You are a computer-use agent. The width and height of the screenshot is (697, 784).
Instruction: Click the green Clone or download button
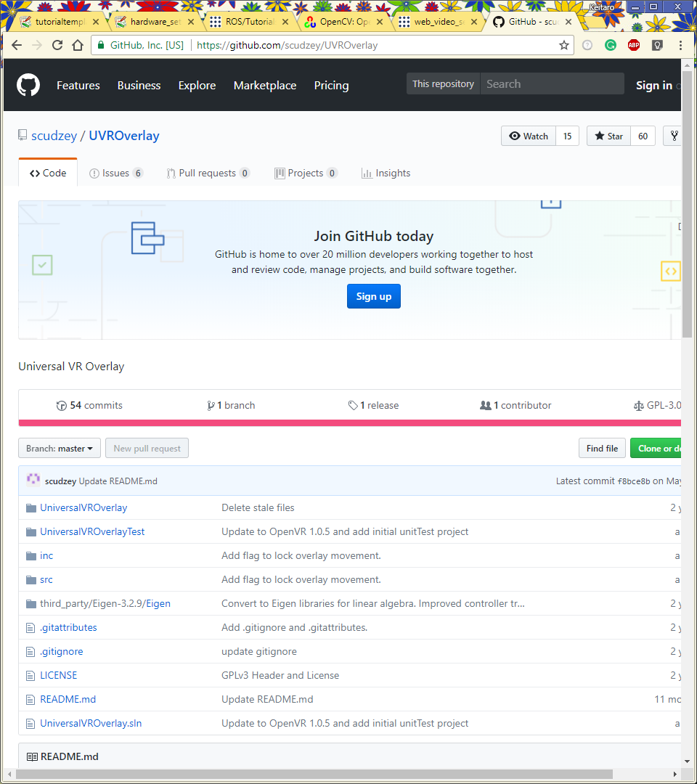click(x=656, y=448)
